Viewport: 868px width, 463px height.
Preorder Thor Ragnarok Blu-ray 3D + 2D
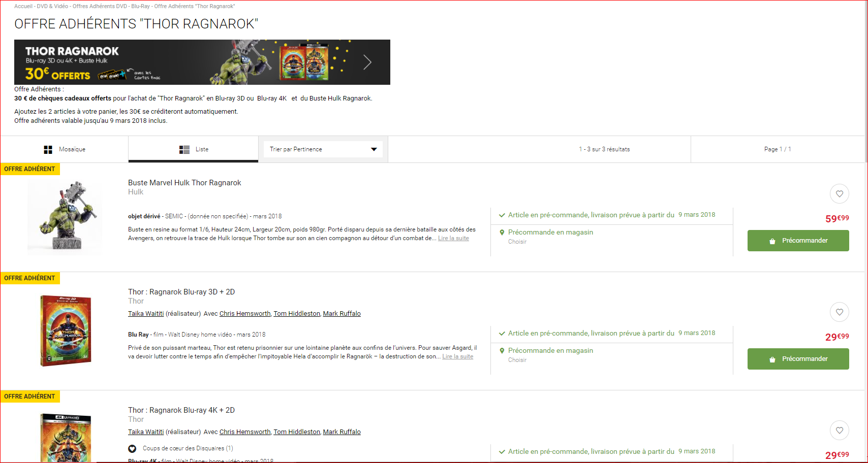pyautogui.click(x=798, y=359)
